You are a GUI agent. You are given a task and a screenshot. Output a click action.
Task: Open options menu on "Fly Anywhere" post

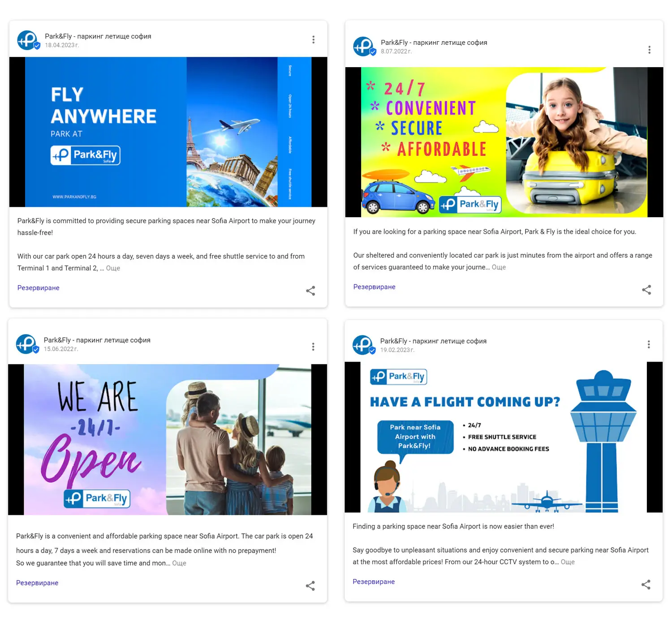pos(313,39)
